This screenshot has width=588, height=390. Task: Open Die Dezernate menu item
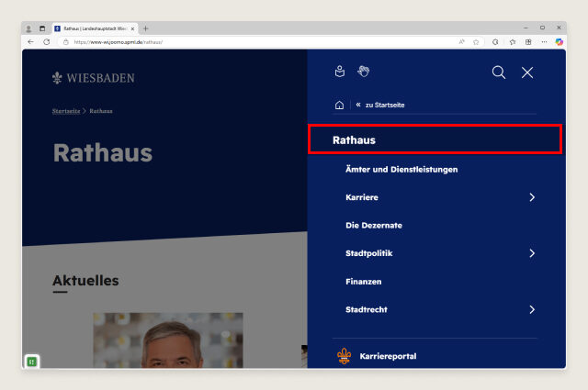coord(374,226)
